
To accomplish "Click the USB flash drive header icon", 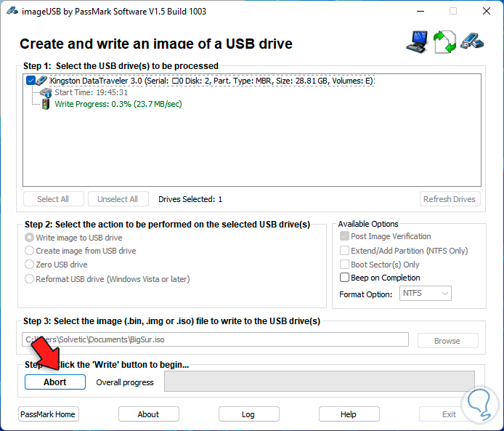I will pyautogui.click(x=472, y=41).
